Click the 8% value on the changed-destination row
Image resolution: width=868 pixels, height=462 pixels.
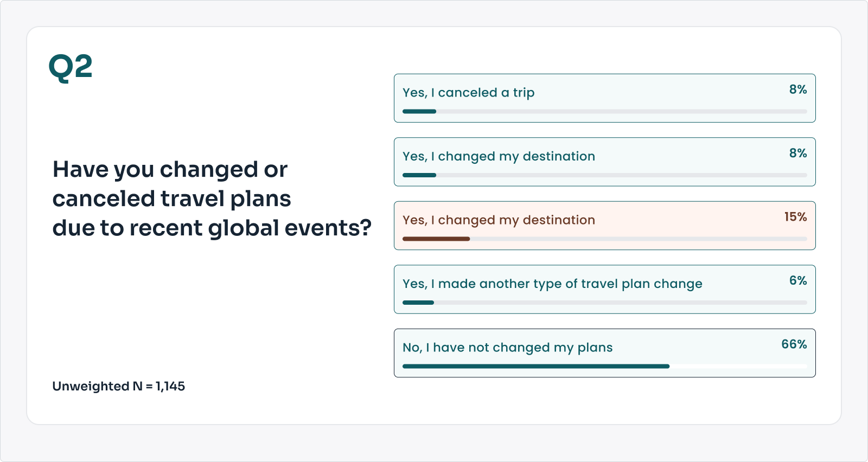[x=797, y=153]
